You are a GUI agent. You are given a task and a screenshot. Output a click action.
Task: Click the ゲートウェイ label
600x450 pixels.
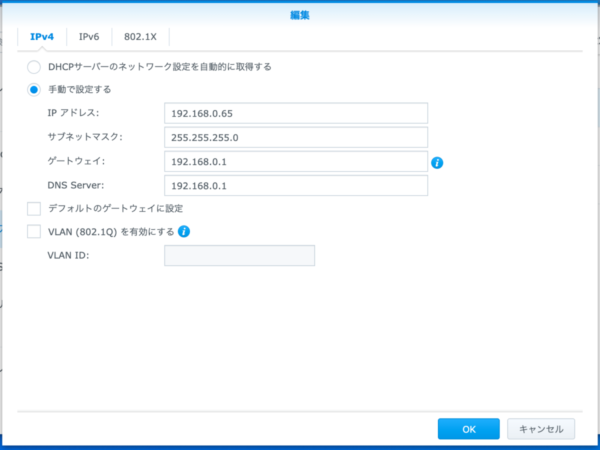[x=76, y=161]
